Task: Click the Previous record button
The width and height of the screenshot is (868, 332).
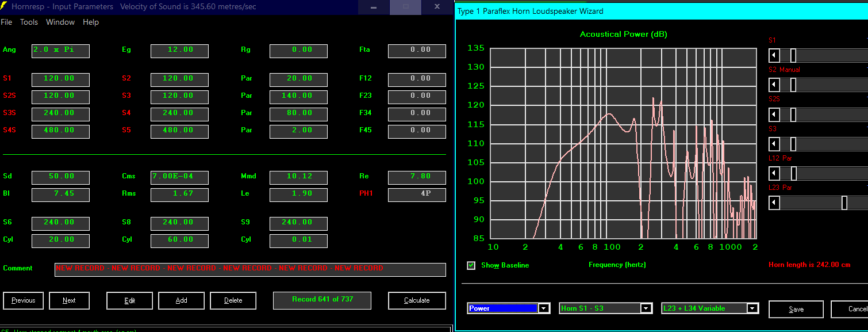Action: (24, 300)
